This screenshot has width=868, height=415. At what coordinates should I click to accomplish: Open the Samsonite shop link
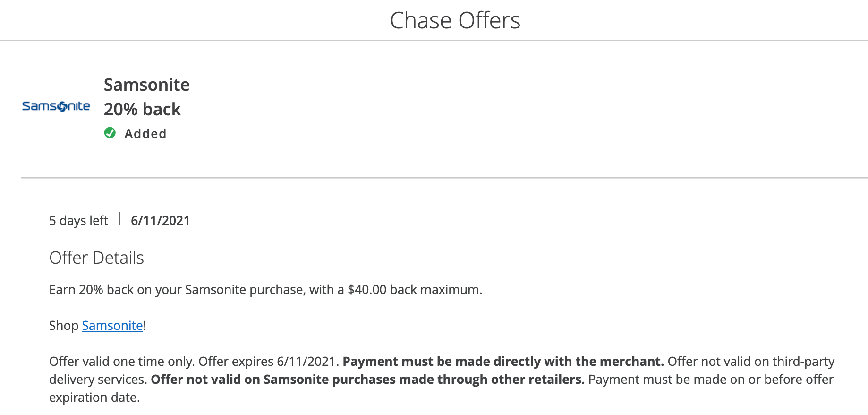112,325
